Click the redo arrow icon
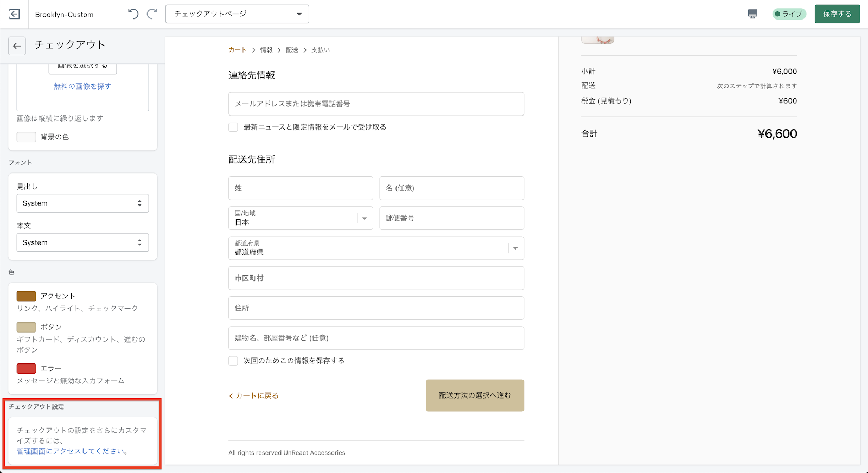The image size is (868, 473). point(152,14)
